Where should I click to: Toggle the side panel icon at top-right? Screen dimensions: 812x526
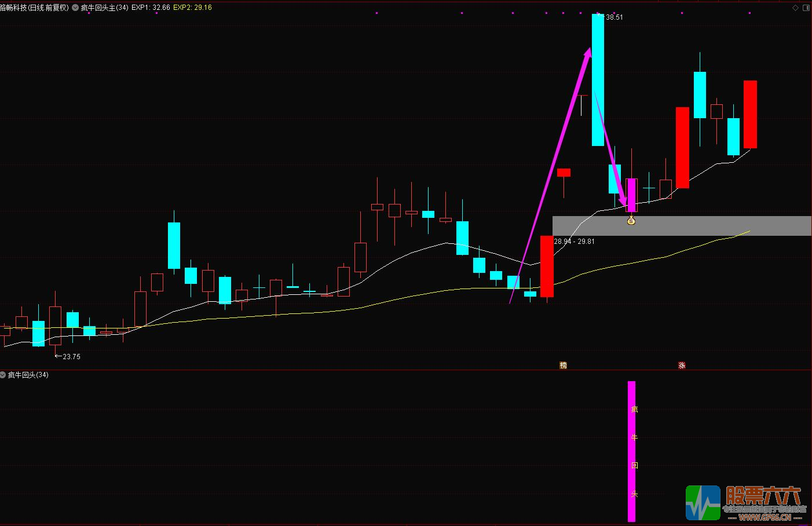tap(806, 8)
